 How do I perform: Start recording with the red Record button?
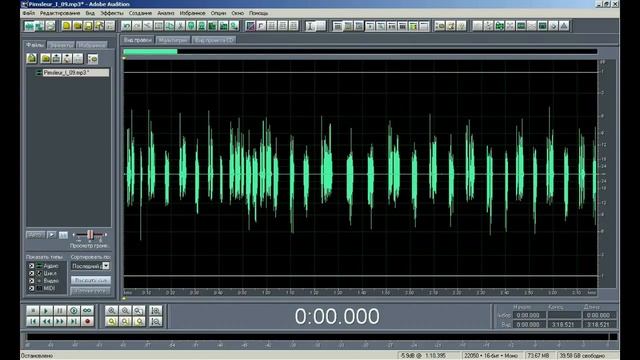point(87,322)
